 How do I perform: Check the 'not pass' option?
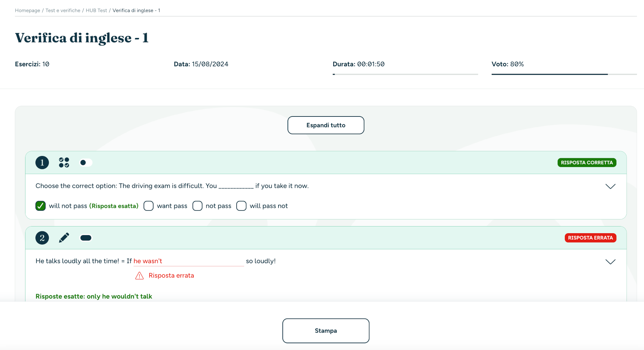(x=197, y=206)
